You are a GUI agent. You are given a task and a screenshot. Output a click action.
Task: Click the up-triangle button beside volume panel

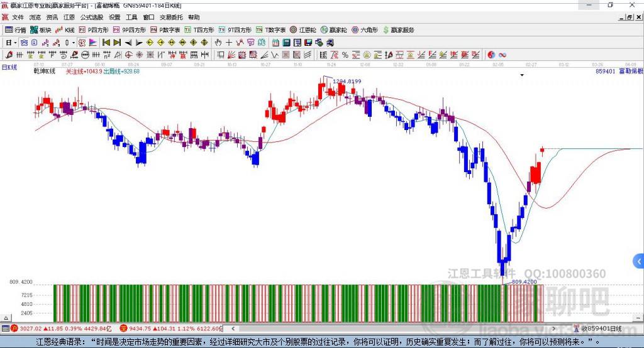6,318
